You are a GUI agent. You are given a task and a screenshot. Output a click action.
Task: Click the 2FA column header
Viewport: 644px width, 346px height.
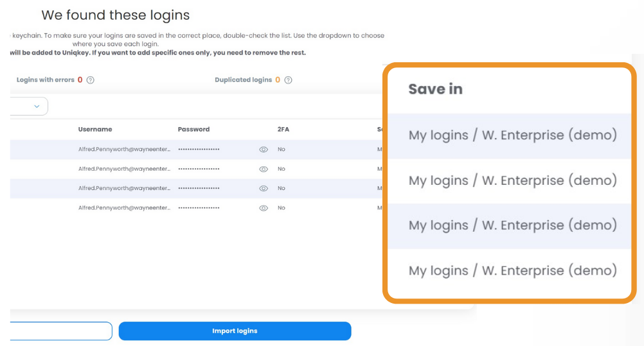click(x=283, y=129)
